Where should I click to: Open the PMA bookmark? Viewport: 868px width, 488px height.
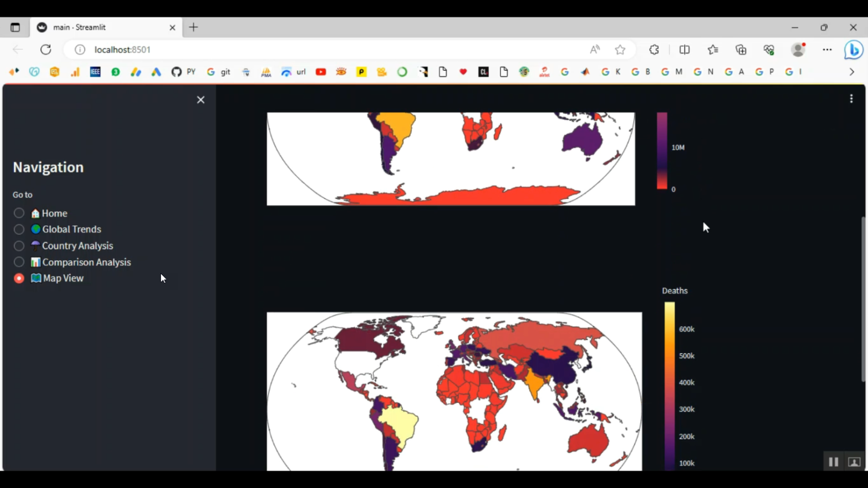tap(266, 72)
